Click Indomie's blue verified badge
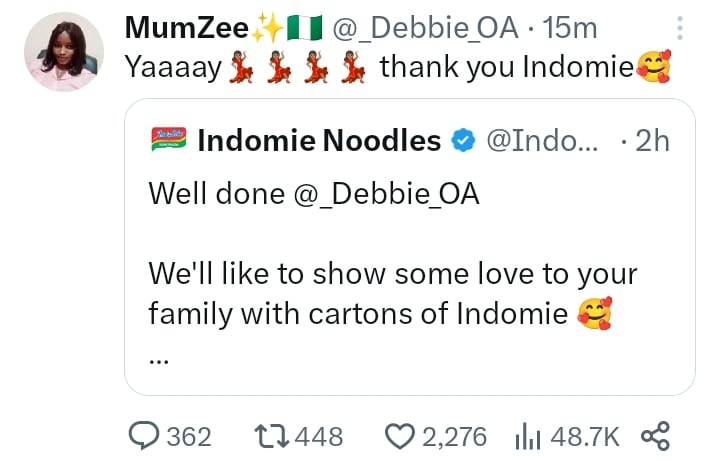 (462, 142)
